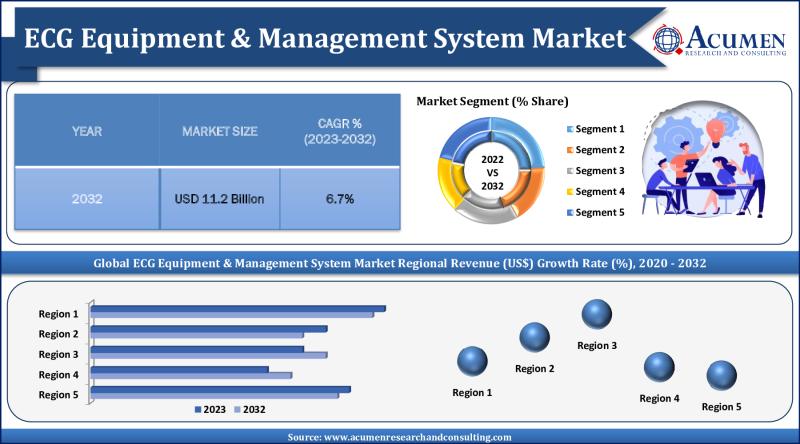Screen dimensions: 800x444
Task: Click the Region 1 blue sphere
Action: click(472, 362)
